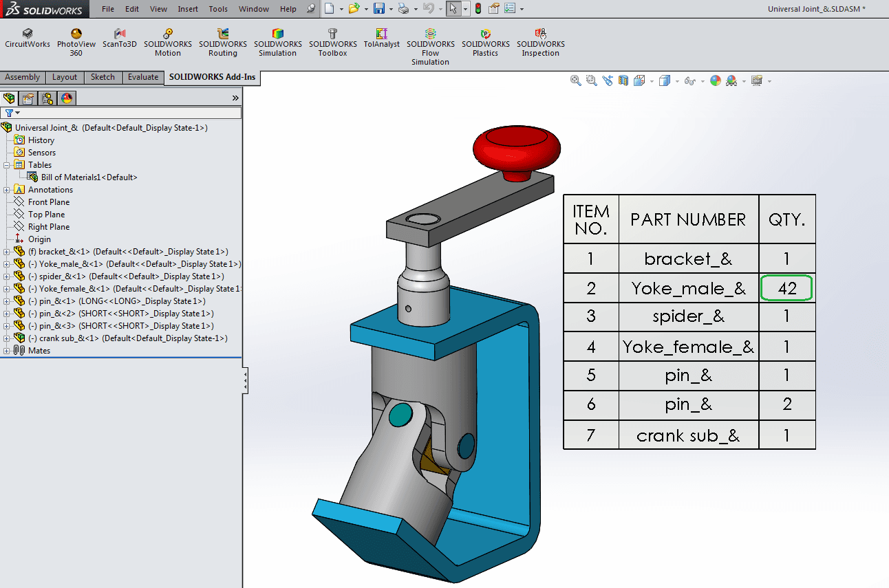Open the ConfigurationManager tab icon
The height and width of the screenshot is (588, 889).
point(47,98)
